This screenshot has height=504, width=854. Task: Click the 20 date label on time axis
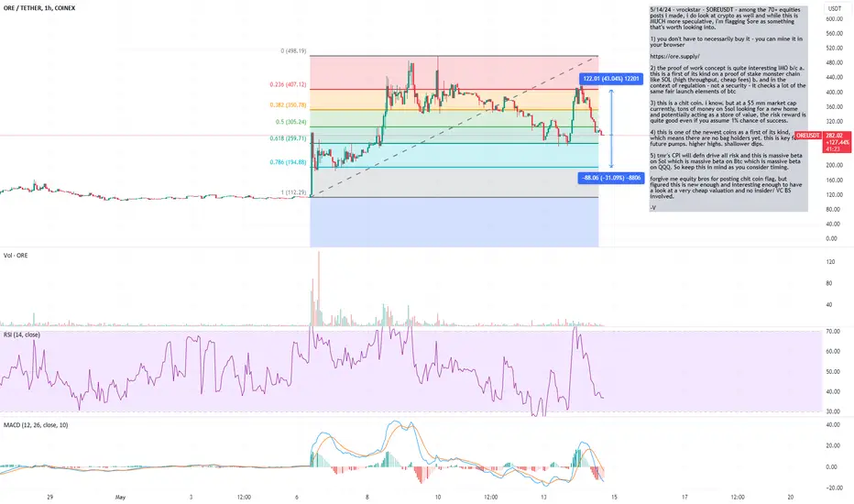791,497
